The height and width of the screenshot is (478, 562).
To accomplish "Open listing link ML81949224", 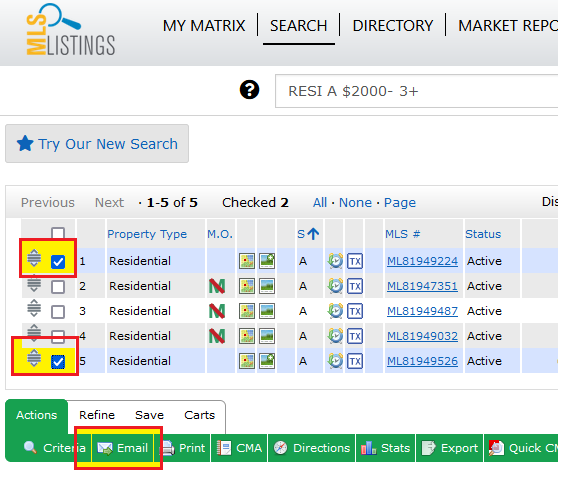I will pos(422,261).
